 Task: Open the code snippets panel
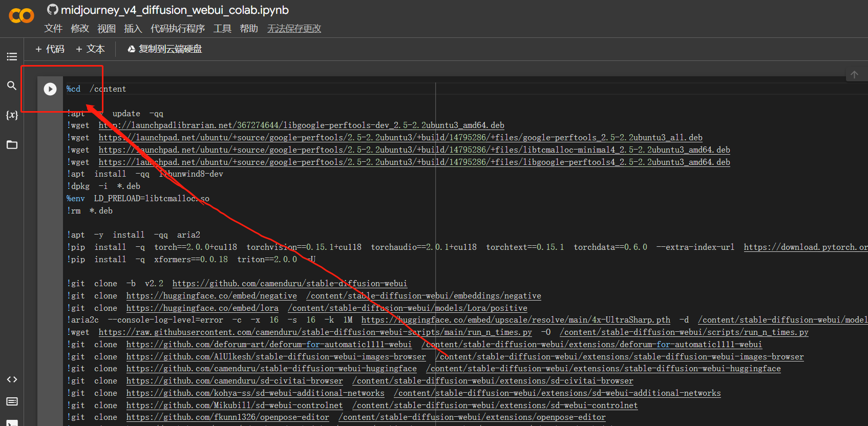12,379
